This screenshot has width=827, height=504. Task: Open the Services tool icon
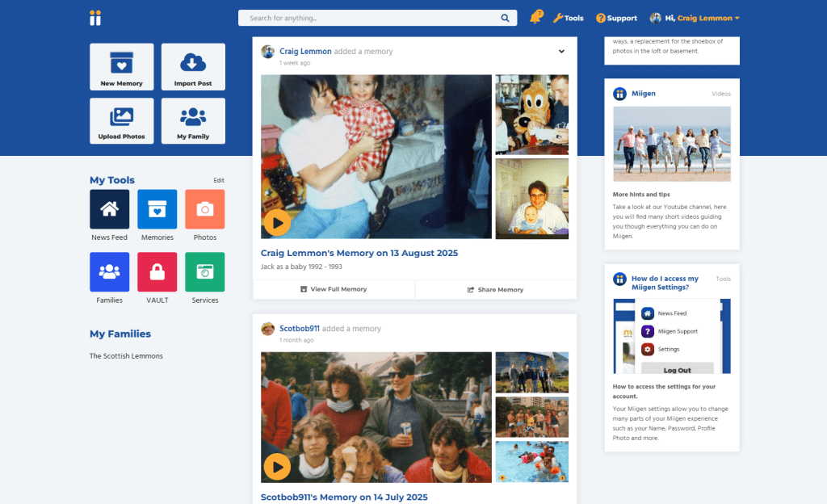pyautogui.click(x=205, y=272)
